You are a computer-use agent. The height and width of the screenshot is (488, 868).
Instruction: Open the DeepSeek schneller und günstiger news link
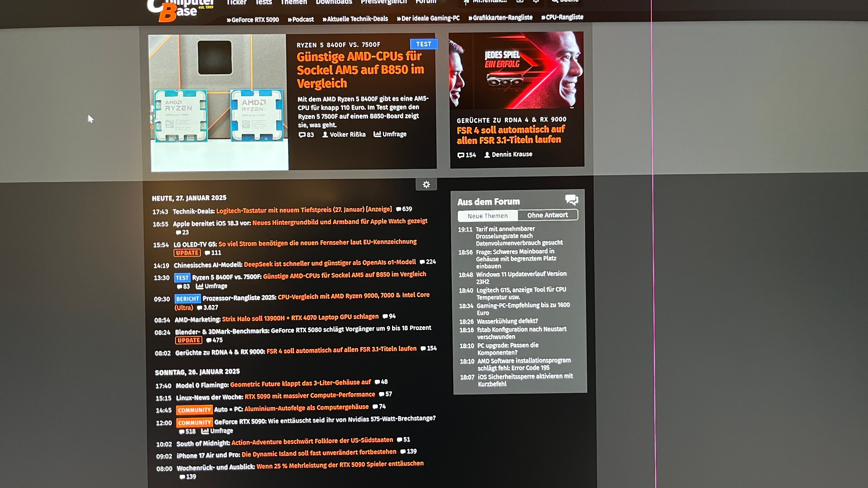[x=330, y=263]
